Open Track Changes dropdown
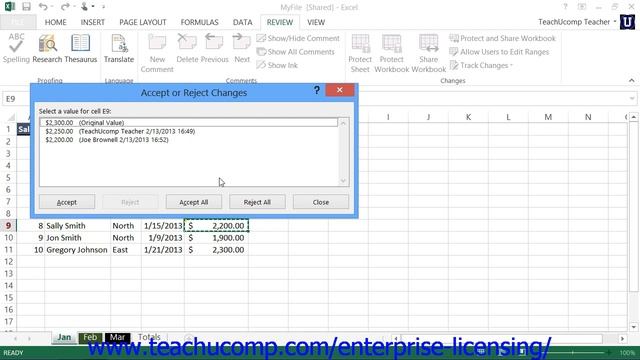The width and height of the screenshot is (640, 360). point(481,65)
